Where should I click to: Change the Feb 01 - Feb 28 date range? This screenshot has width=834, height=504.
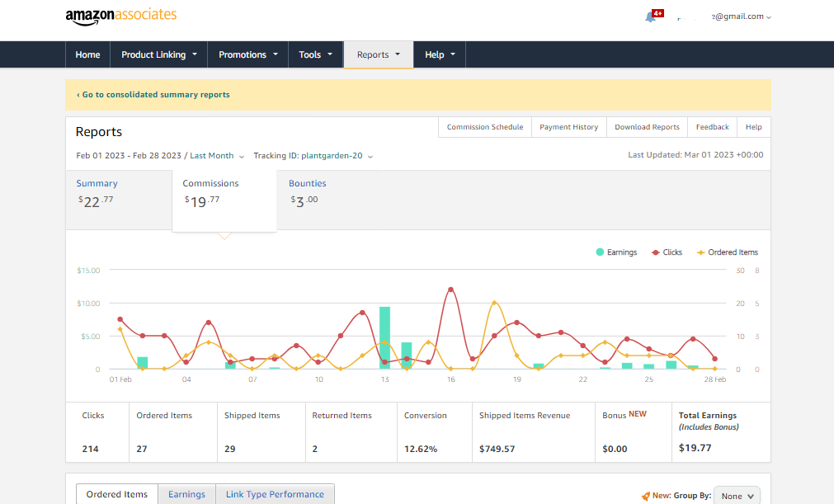(x=160, y=156)
